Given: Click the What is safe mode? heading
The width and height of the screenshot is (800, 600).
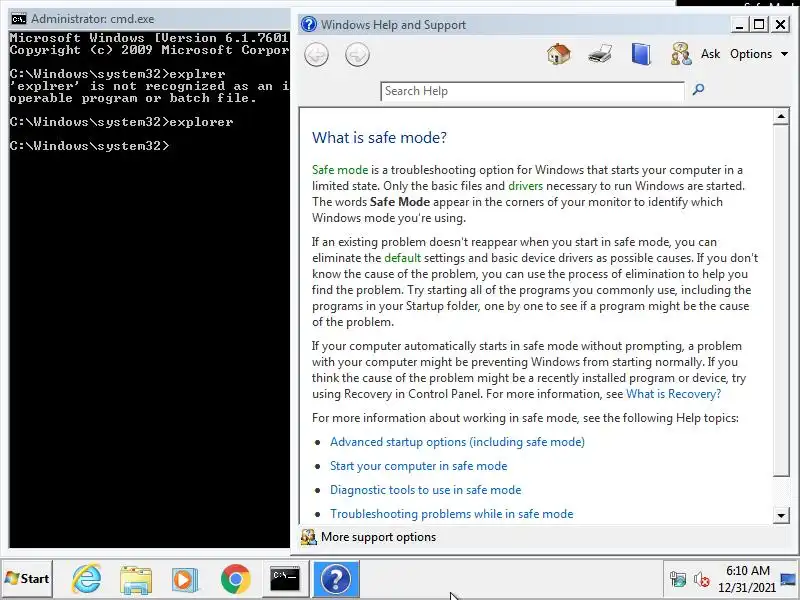Looking at the screenshot, I should [x=379, y=138].
